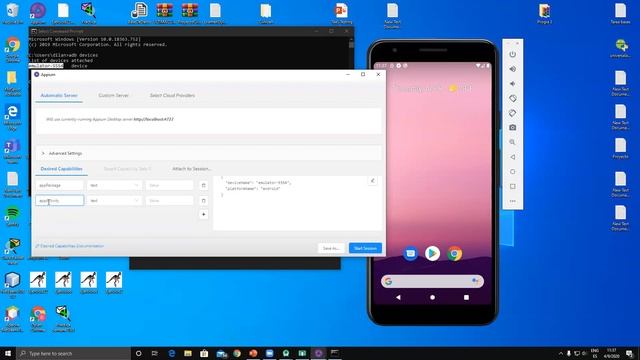The width and height of the screenshot is (640, 360).
Task: Add a new capability with plus button
Action: [x=204, y=214]
